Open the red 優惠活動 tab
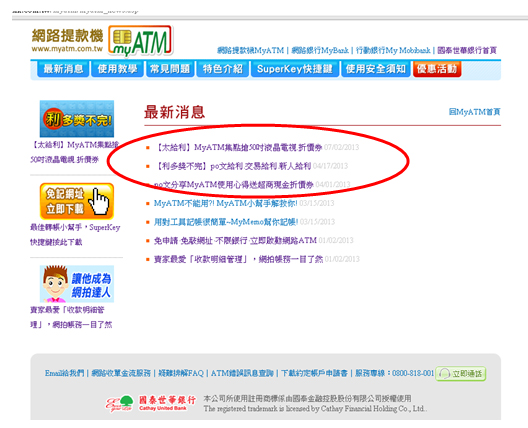The image size is (528, 428). click(437, 69)
